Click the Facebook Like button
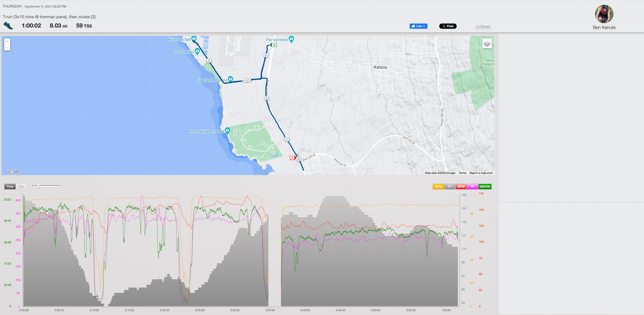Image resolution: width=644 pixels, height=315 pixels. tap(418, 26)
